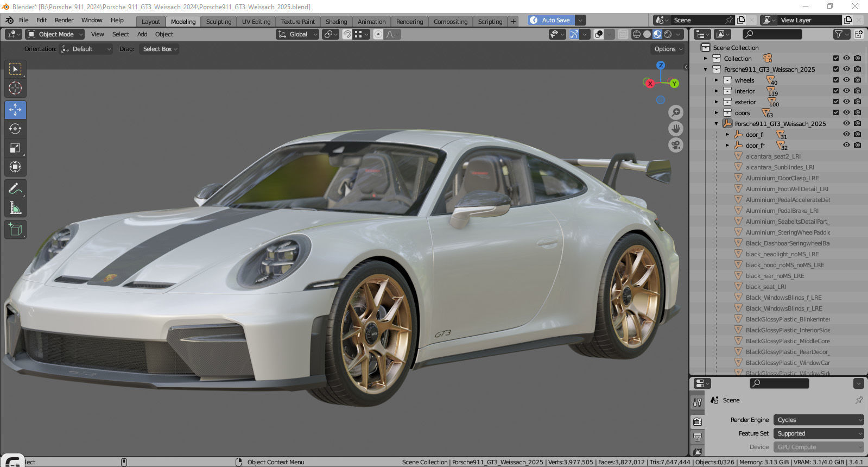Image resolution: width=868 pixels, height=467 pixels.
Task: Select the black_seat_LRI material row
Action: click(765, 287)
